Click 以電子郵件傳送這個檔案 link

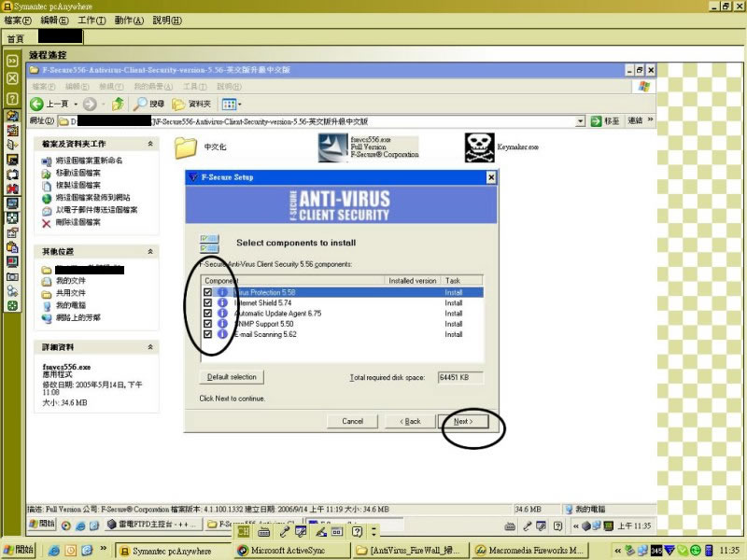[97, 210]
